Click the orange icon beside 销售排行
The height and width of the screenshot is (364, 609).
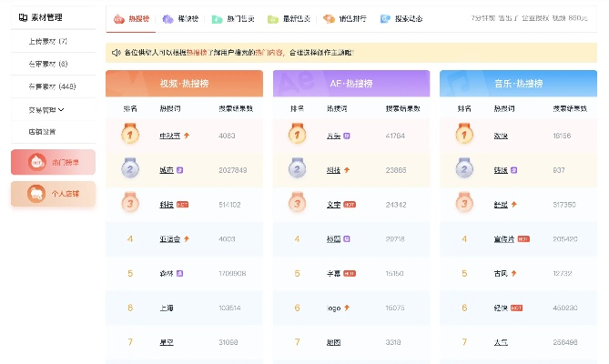coord(329,18)
